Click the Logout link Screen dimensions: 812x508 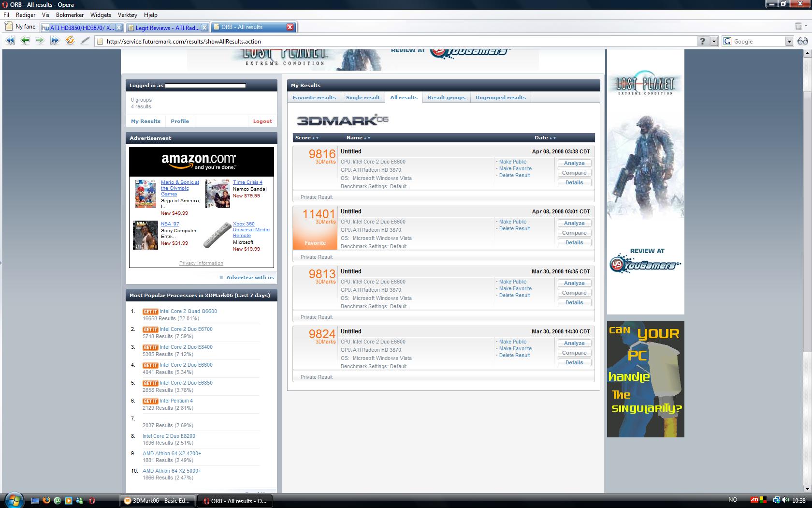(262, 121)
